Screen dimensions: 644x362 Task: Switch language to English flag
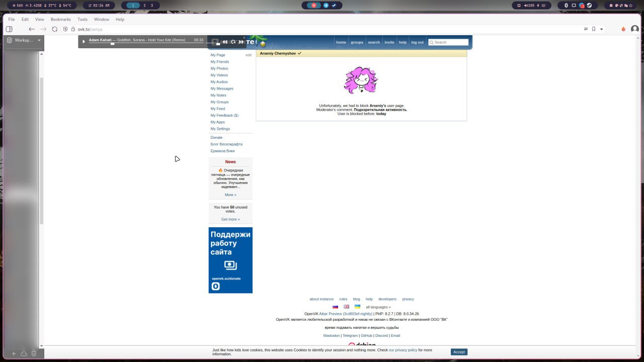pos(347,307)
